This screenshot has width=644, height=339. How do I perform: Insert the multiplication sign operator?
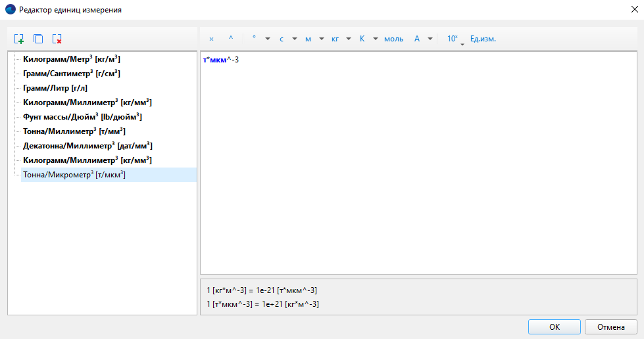(x=211, y=39)
